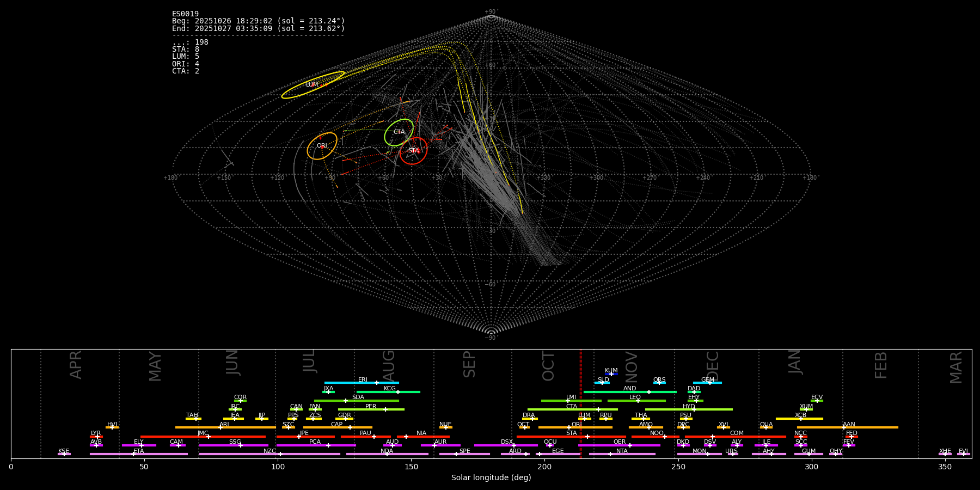This screenshot has width=980, height=490.
Task: Click the NTA shower label in timeline
Action: 622,451
